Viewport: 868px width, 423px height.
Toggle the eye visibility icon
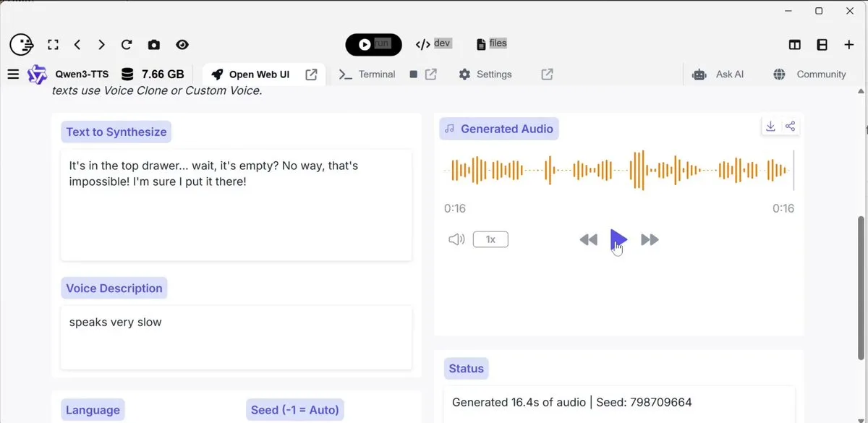pyautogui.click(x=182, y=45)
